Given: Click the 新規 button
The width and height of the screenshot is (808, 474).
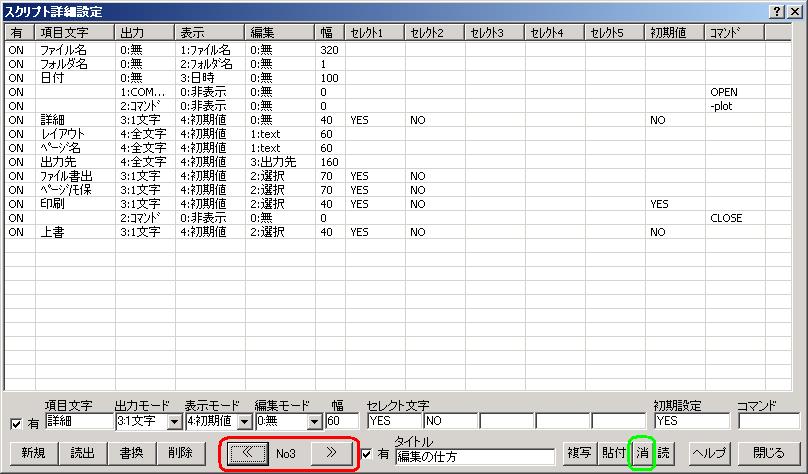Looking at the screenshot, I should point(33,452).
